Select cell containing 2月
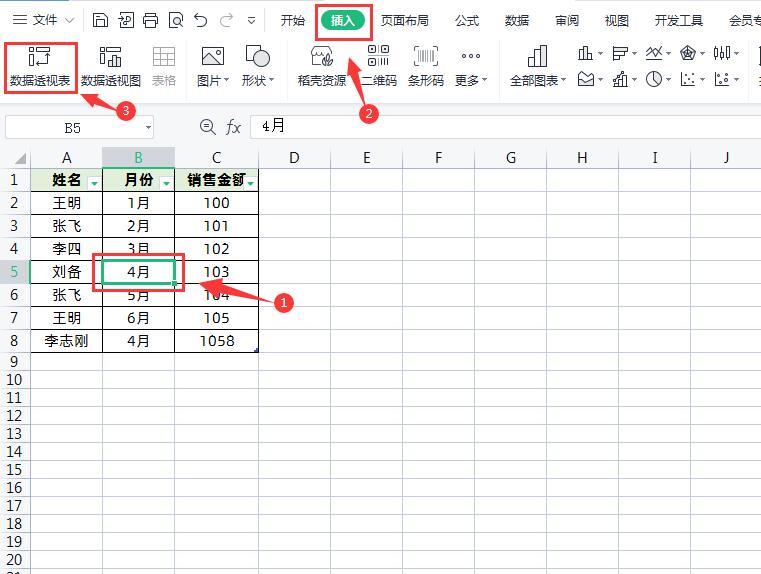The image size is (761, 574). [x=138, y=226]
